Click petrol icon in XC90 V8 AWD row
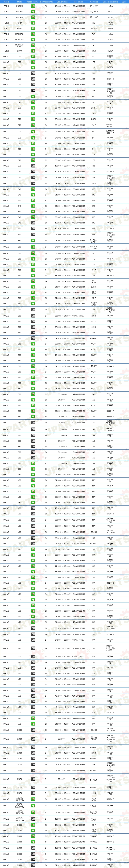 tap(33, 842)
